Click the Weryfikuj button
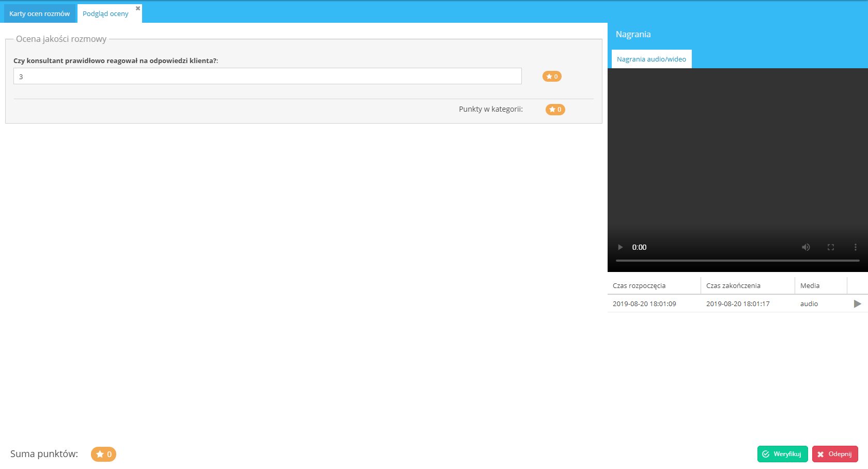This screenshot has width=868, height=469. (x=782, y=454)
